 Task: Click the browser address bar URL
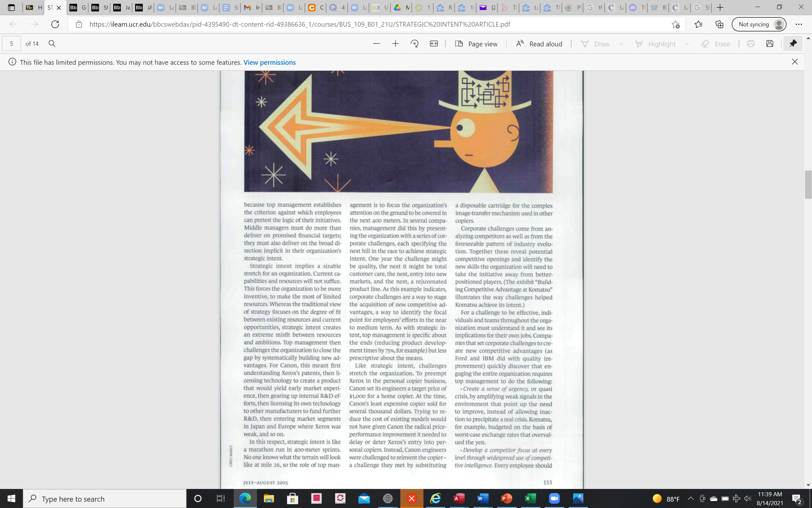tap(300, 24)
